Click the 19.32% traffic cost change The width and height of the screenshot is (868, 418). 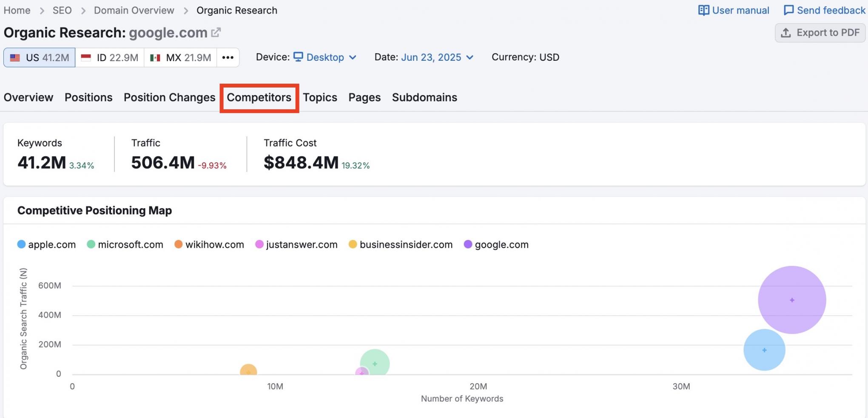[356, 165]
